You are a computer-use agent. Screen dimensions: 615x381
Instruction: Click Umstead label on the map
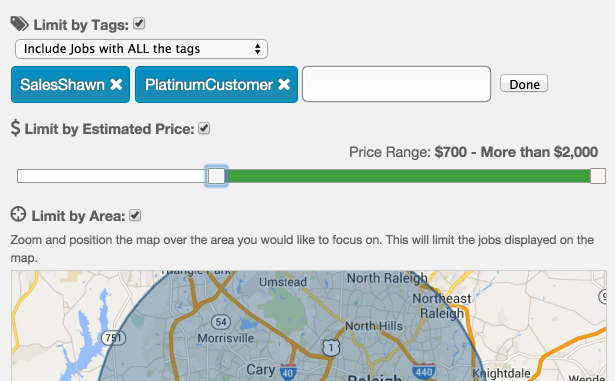pos(283,282)
